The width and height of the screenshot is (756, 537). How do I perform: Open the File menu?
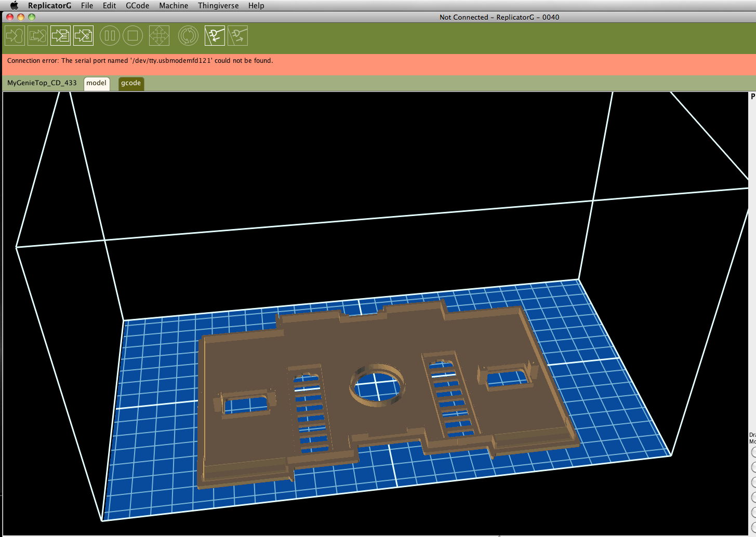(x=87, y=5)
